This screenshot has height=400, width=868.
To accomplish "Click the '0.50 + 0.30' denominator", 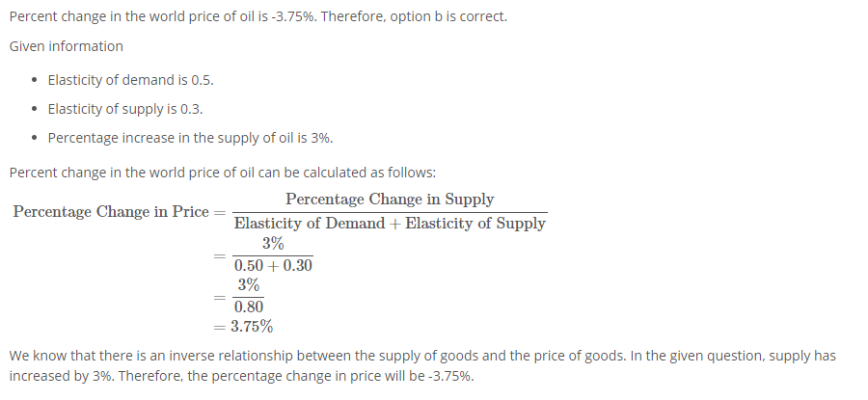I will pyautogui.click(x=273, y=266).
